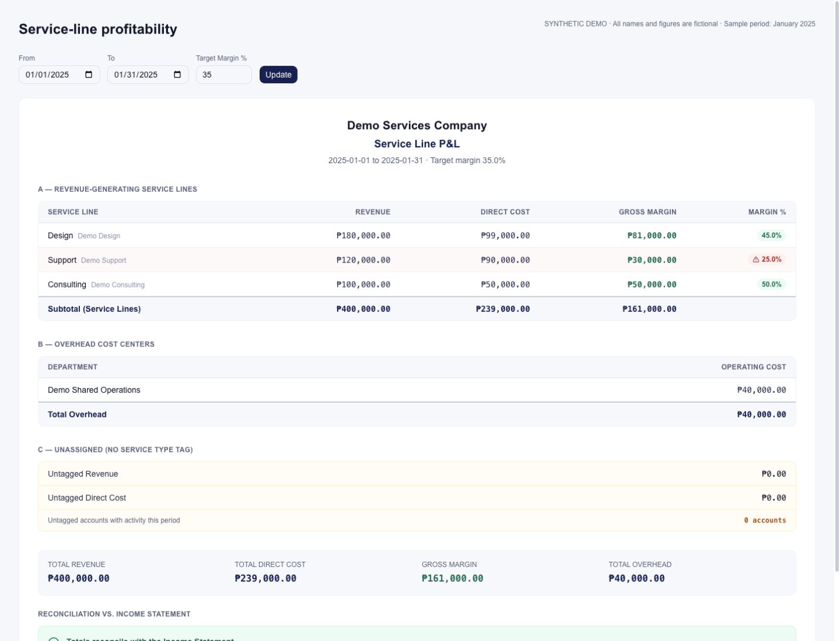
Task: Click Total Overhead row label
Action: (77, 414)
